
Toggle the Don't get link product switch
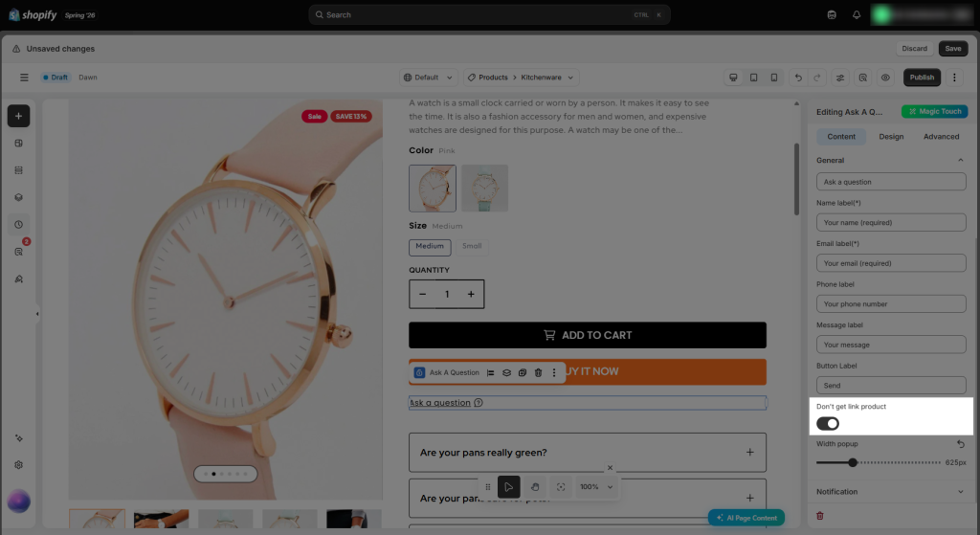[828, 424]
